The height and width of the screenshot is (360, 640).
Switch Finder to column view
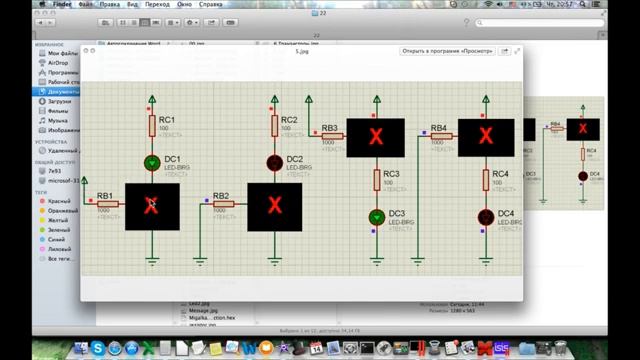(x=144, y=23)
